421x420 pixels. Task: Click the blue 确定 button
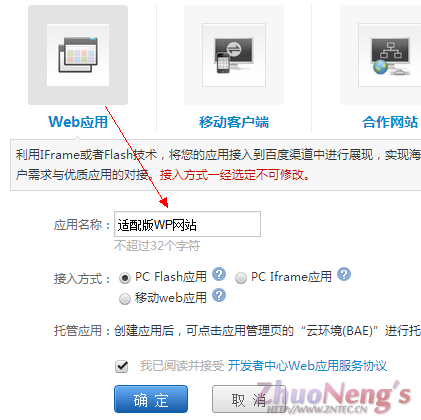pos(151,399)
